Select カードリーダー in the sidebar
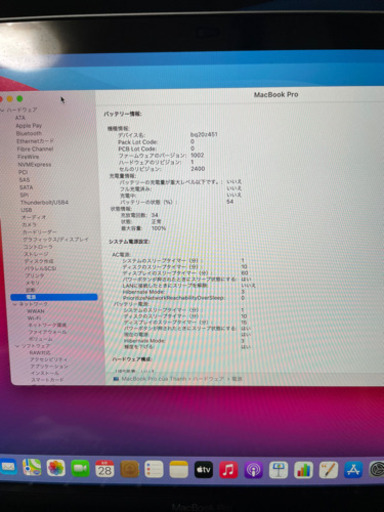384x512 pixels. click(x=40, y=232)
